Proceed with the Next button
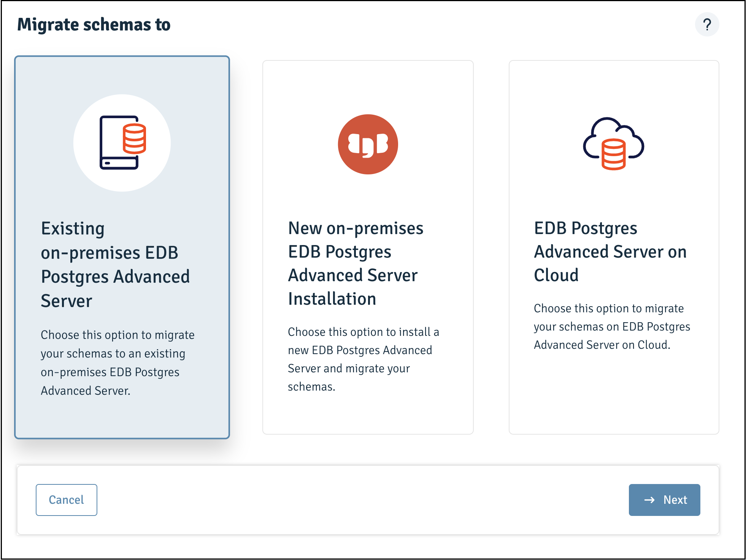746x560 pixels. [x=664, y=500]
